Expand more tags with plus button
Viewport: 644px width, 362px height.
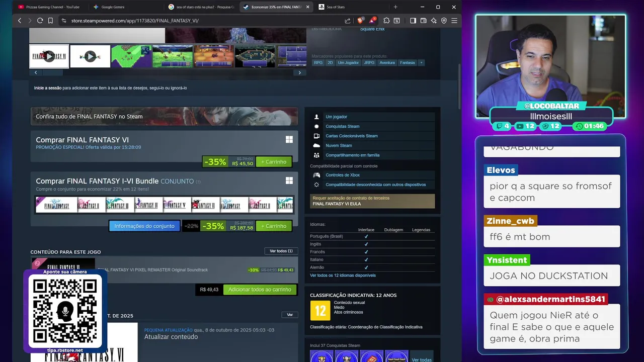421,63
